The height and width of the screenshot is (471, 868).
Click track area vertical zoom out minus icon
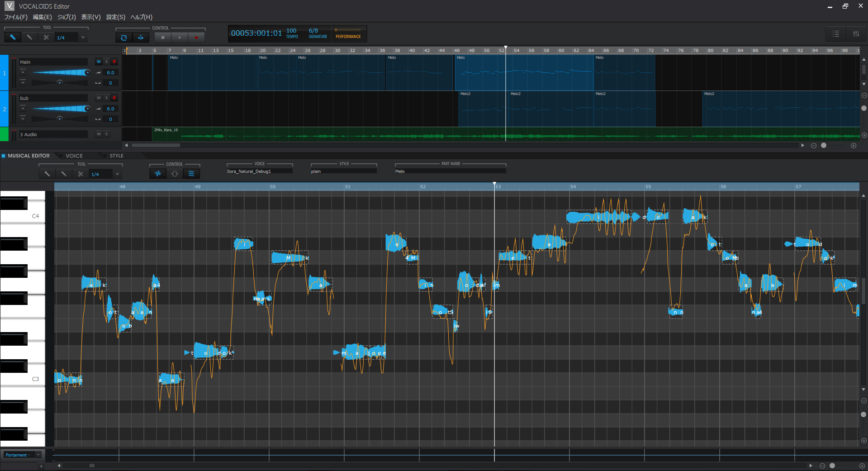(x=864, y=95)
